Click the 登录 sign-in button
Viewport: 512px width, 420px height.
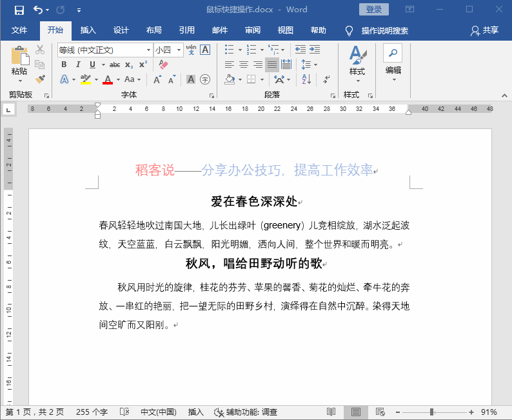pyautogui.click(x=374, y=10)
